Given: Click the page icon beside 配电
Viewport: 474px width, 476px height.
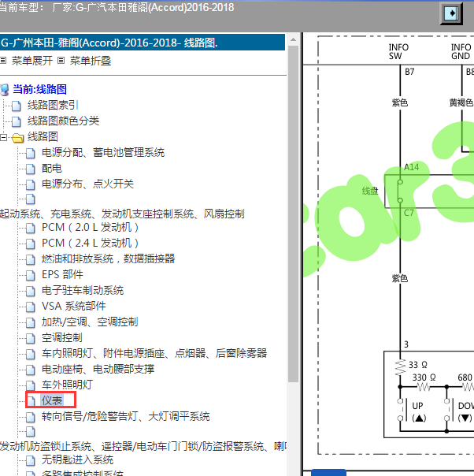Looking at the screenshot, I should (31, 169).
